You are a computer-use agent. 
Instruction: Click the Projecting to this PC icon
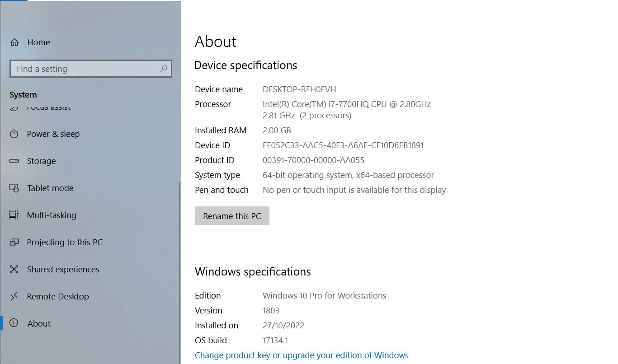tap(14, 242)
